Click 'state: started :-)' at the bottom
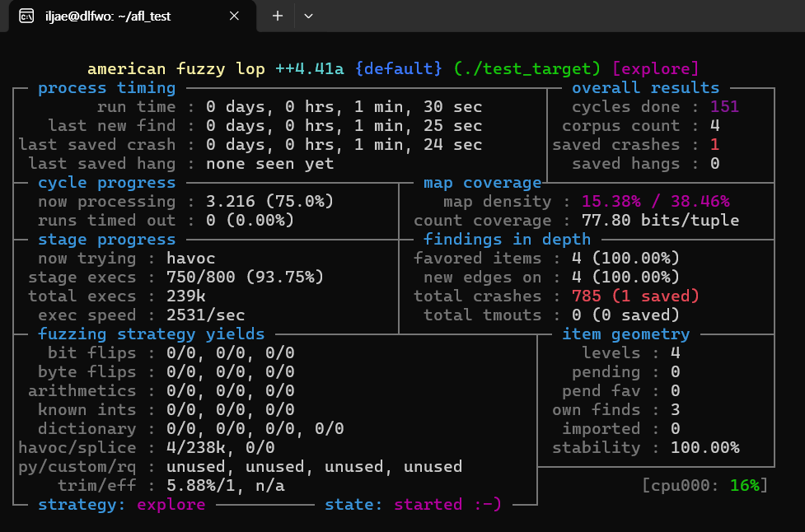 414,504
